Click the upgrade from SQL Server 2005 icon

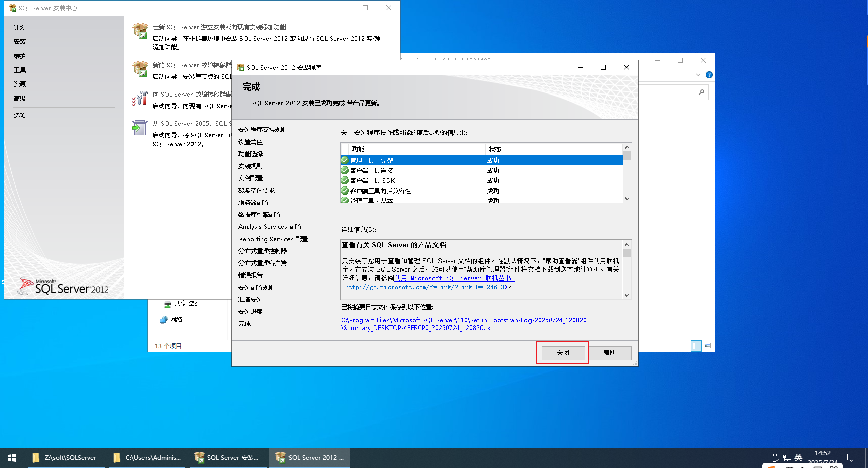coord(139,128)
